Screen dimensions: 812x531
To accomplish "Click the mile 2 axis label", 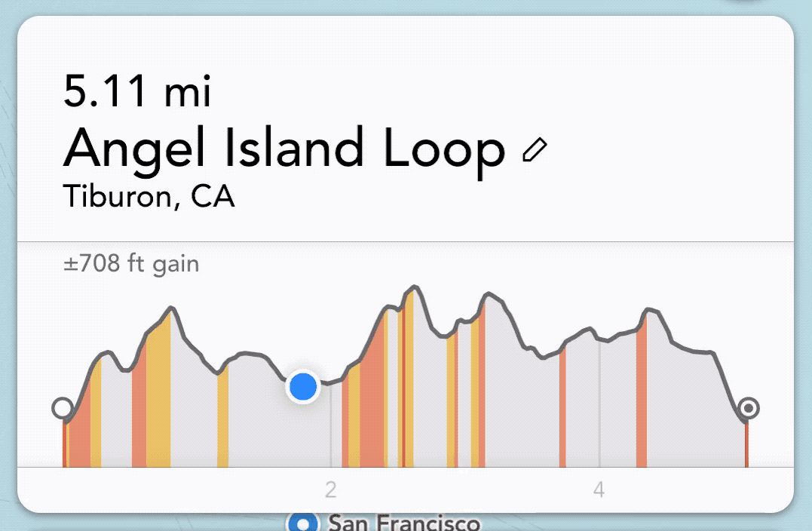I will pos(331,489).
